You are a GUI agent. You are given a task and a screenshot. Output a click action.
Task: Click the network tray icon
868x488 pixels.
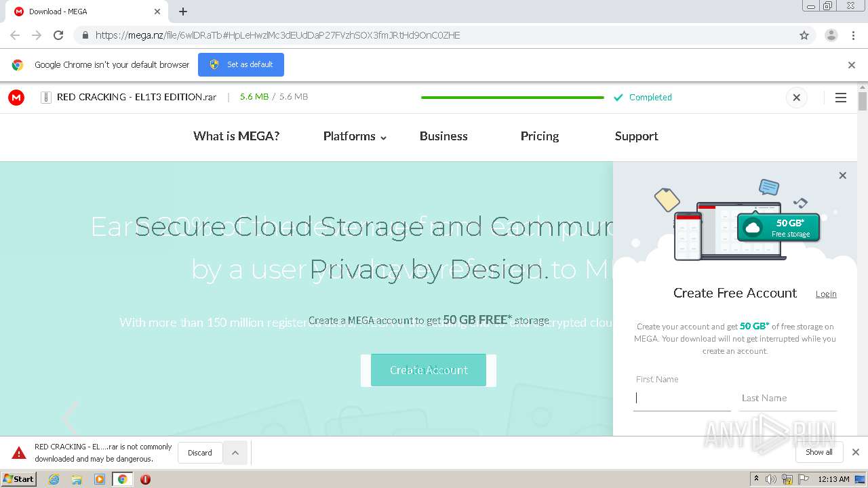coord(787,479)
